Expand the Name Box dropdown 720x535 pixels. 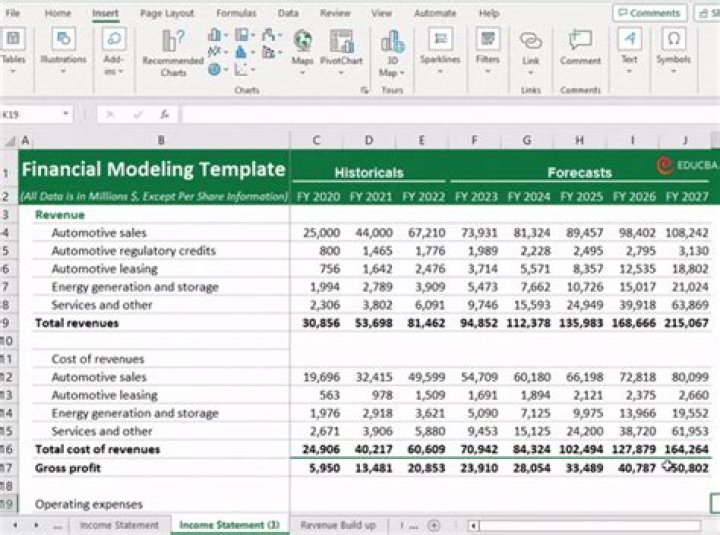click(66, 113)
